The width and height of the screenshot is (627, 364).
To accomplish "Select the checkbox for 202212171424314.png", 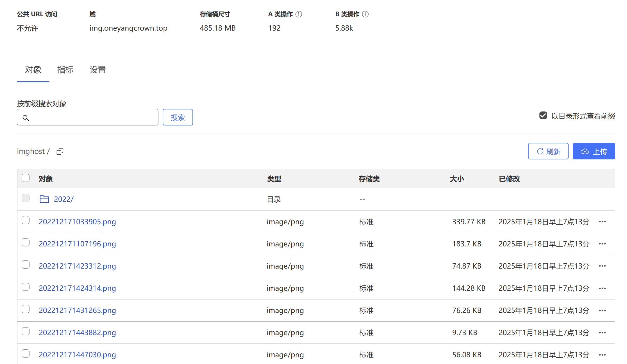I will [26, 287].
